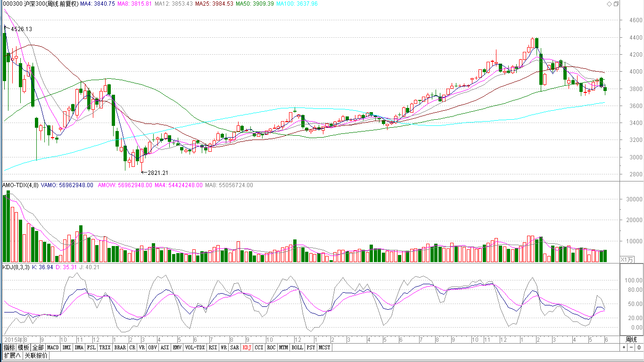Switch indicator to SAR
Screen dimensions: 644x362
234,347
